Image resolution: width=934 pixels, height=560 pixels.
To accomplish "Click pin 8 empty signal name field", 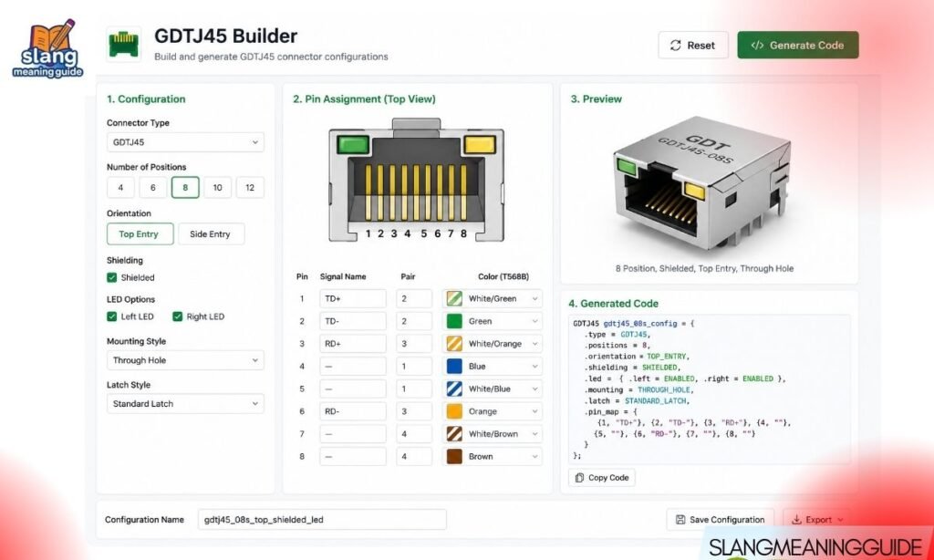I will (353, 456).
